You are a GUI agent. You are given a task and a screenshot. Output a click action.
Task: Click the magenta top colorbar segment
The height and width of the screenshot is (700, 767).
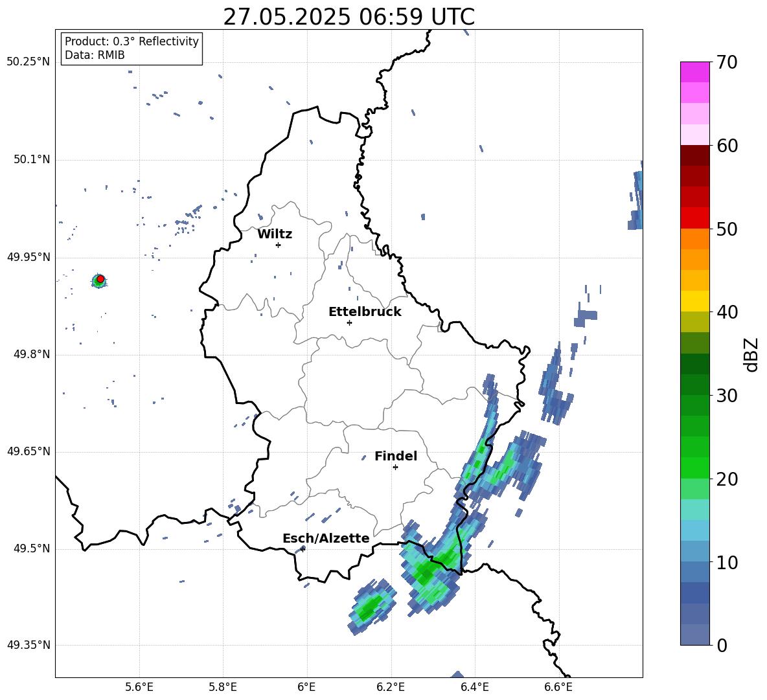(694, 73)
